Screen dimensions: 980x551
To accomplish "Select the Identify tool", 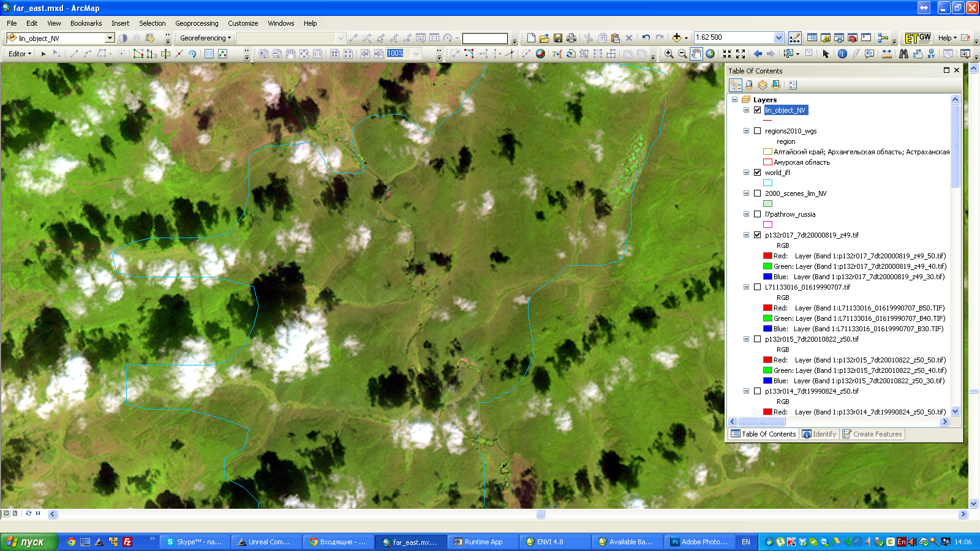I will [x=842, y=54].
